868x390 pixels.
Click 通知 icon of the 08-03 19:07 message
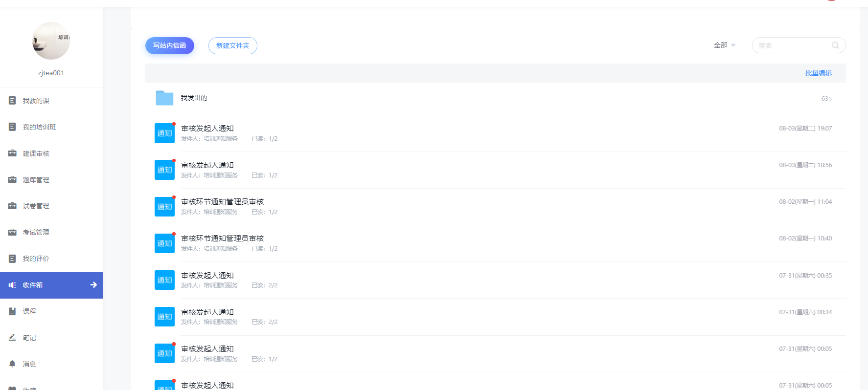tap(164, 133)
